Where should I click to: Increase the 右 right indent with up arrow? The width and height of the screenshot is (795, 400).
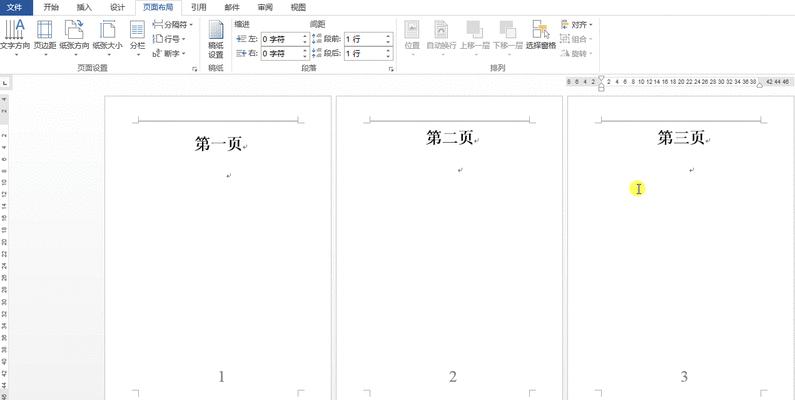(x=305, y=50)
